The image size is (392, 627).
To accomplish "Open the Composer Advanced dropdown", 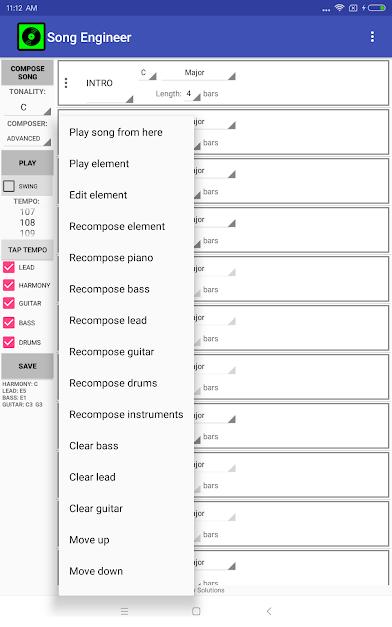I will (x=28, y=139).
